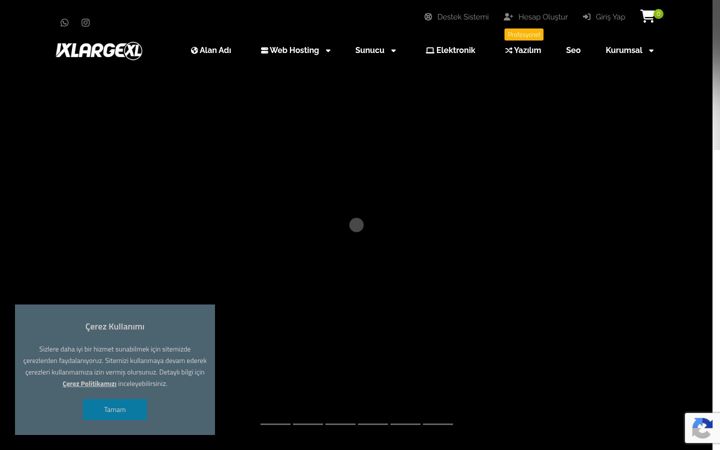The height and width of the screenshot is (450, 720).
Task: Open Destek Sistemi support link
Action: (x=463, y=17)
